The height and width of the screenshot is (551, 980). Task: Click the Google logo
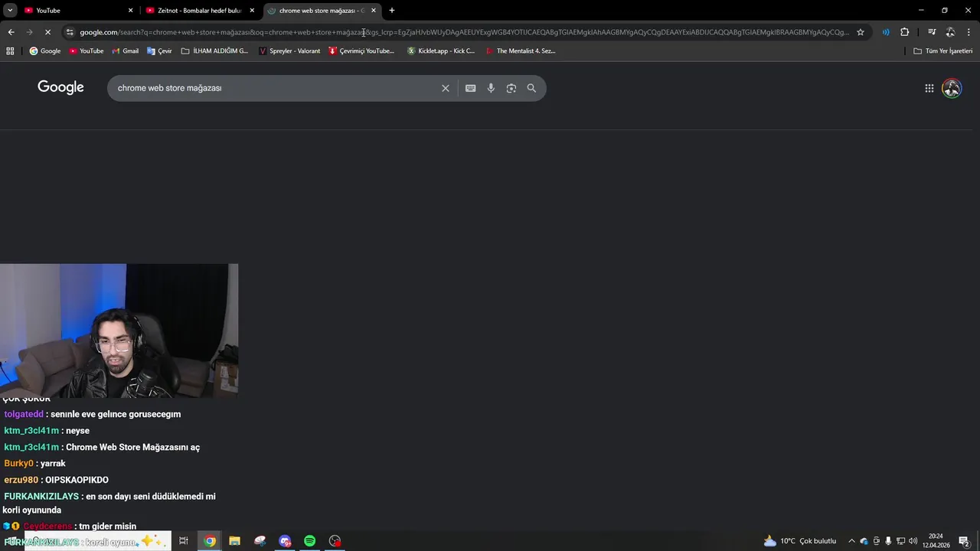tap(60, 87)
